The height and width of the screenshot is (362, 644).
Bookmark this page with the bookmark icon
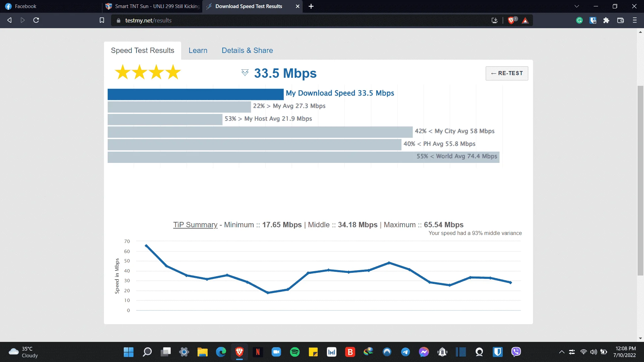[x=102, y=20]
